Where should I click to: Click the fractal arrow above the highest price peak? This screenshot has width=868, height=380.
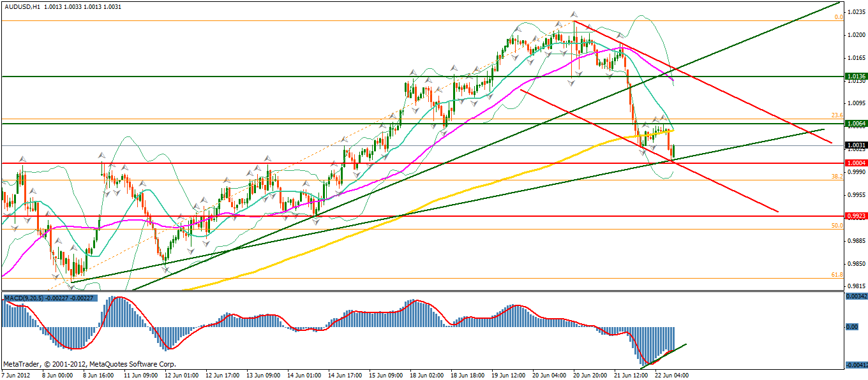pos(574,14)
